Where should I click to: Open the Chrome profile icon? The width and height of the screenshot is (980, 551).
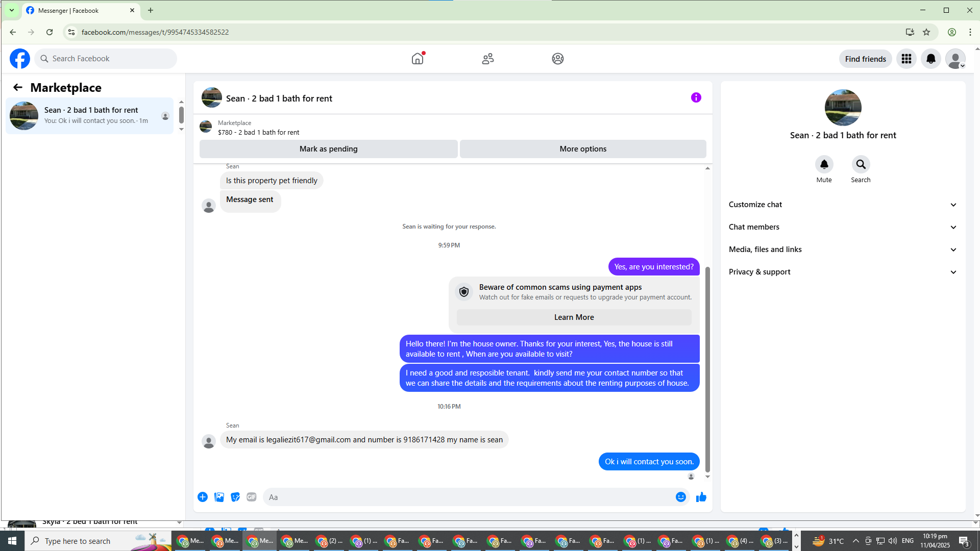point(952,32)
